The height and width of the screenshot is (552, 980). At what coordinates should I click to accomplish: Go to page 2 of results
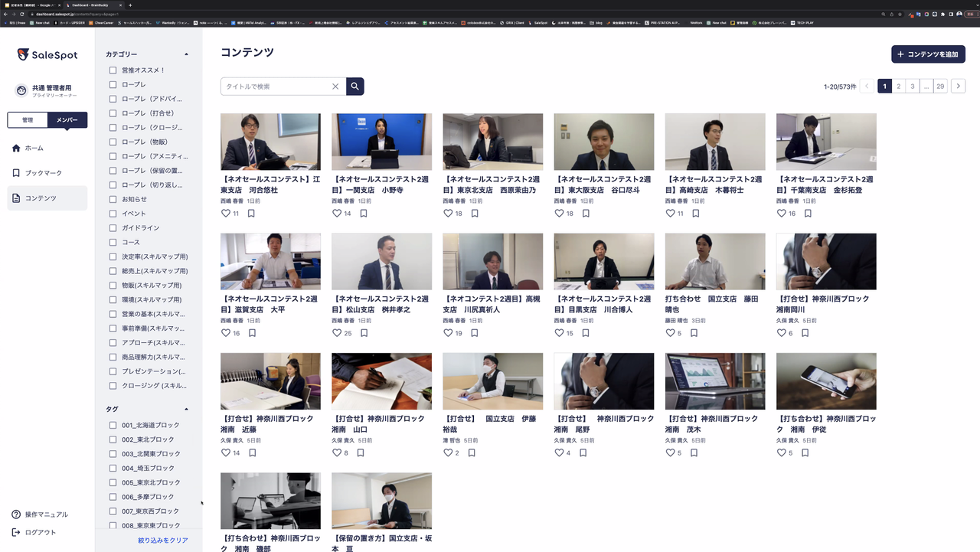pos(899,87)
